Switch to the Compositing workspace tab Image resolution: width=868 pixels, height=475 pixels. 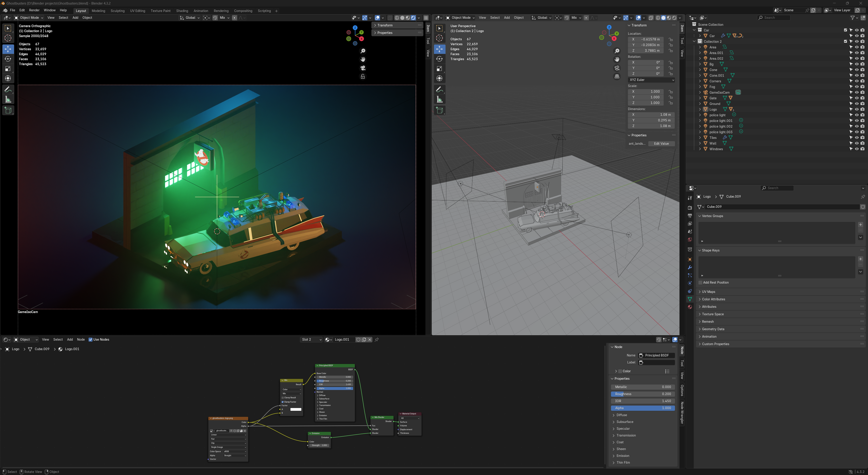243,11
